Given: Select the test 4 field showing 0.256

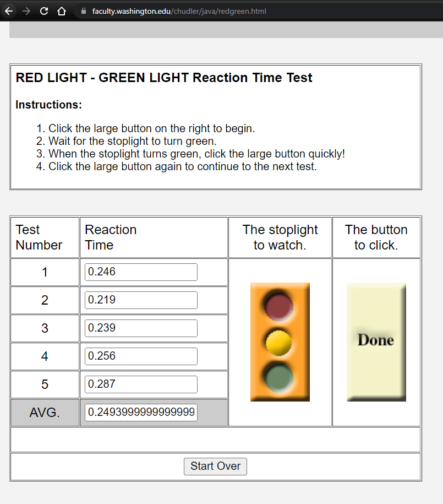Looking at the screenshot, I should coord(141,356).
